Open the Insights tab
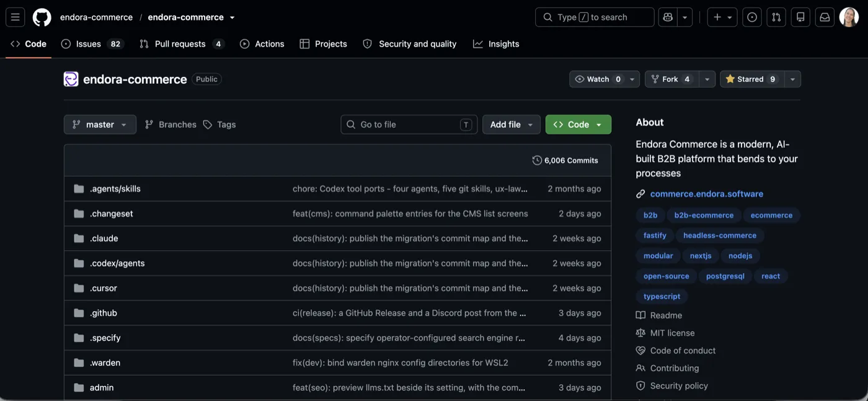The image size is (868, 401). pos(496,44)
